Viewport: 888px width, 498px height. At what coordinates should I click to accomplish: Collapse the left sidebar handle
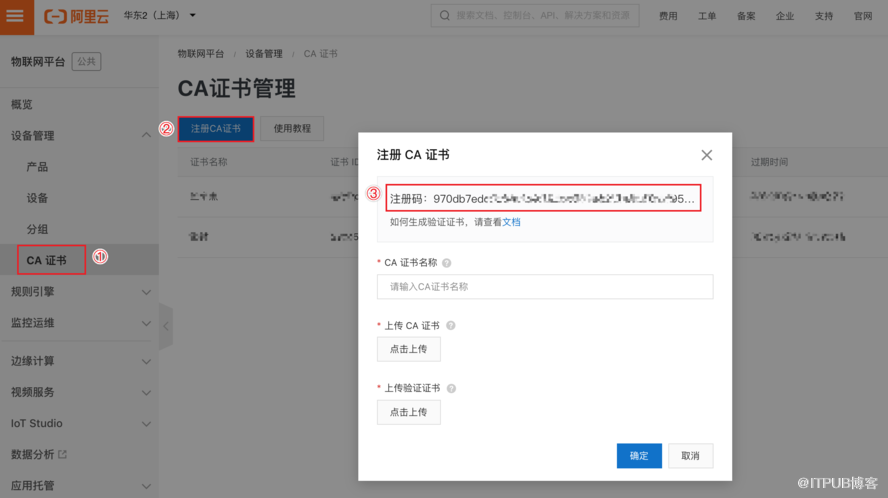click(x=165, y=326)
